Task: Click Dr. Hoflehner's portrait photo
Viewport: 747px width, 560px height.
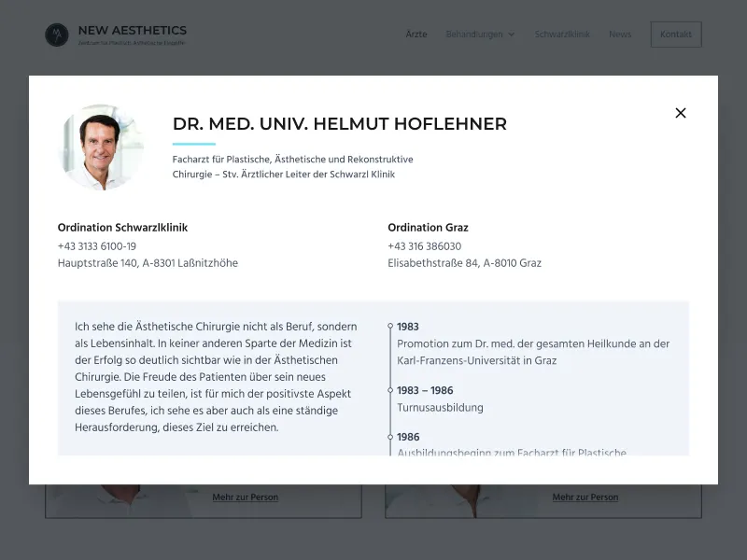Action: pyautogui.click(x=101, y=147)
